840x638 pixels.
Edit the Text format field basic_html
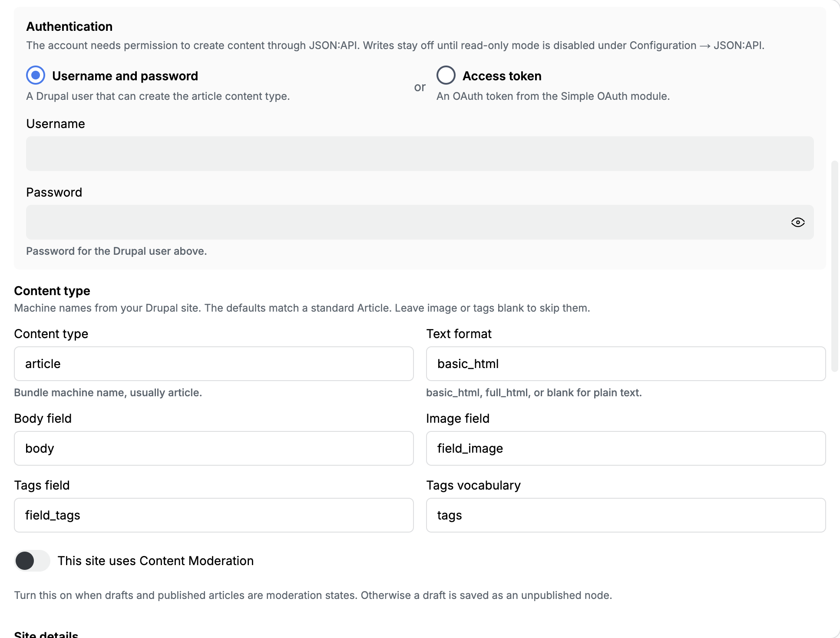[x=626, y=364]
